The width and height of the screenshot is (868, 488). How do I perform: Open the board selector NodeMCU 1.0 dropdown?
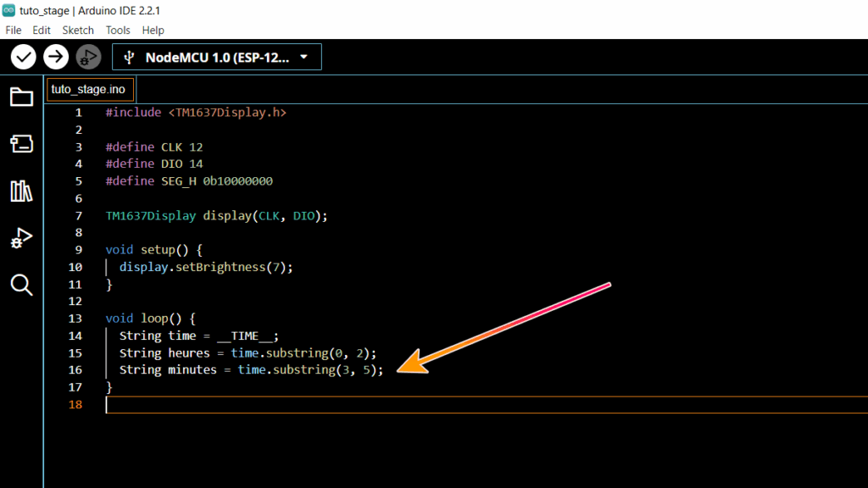click(x=216, y=57)
